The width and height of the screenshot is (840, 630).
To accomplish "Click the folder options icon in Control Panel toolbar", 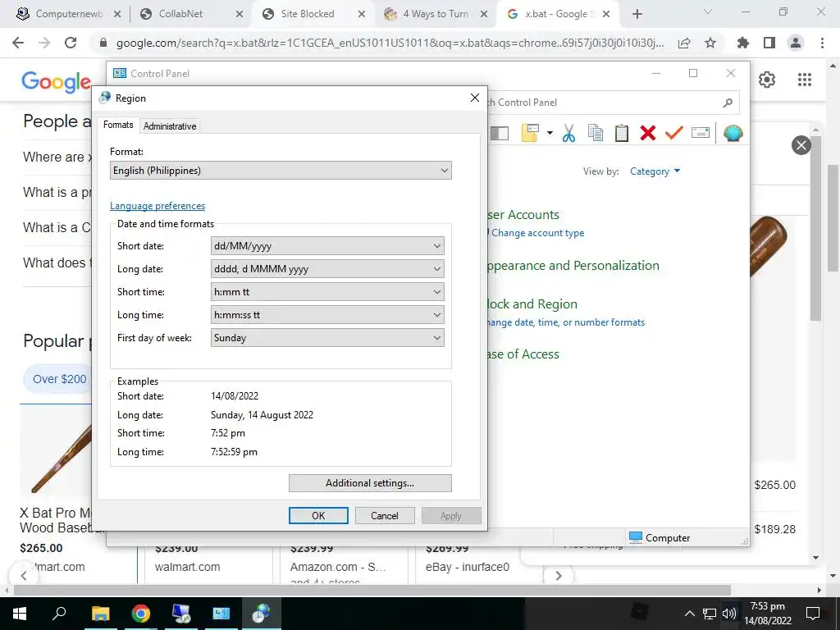I will (x=530, y=133).
